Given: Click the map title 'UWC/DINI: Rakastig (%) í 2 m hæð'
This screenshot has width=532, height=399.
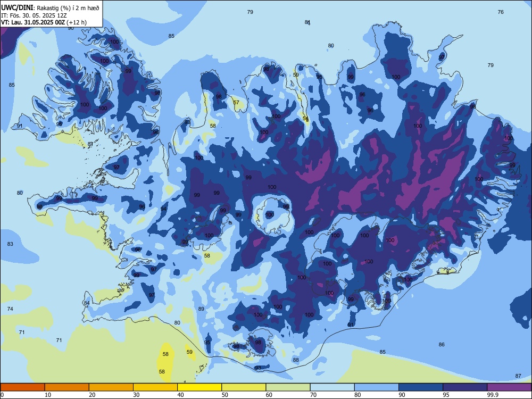Looking at the screenshot, I should click(x=50, y=8).
